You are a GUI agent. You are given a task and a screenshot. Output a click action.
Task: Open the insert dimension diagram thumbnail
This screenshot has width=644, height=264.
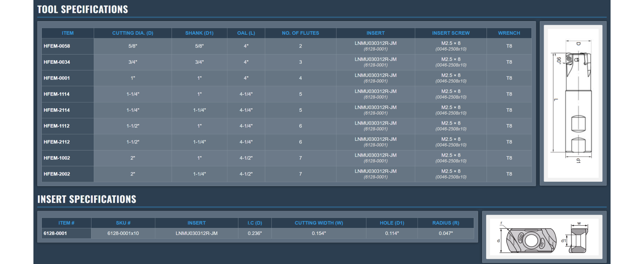[x=544, y=237]
